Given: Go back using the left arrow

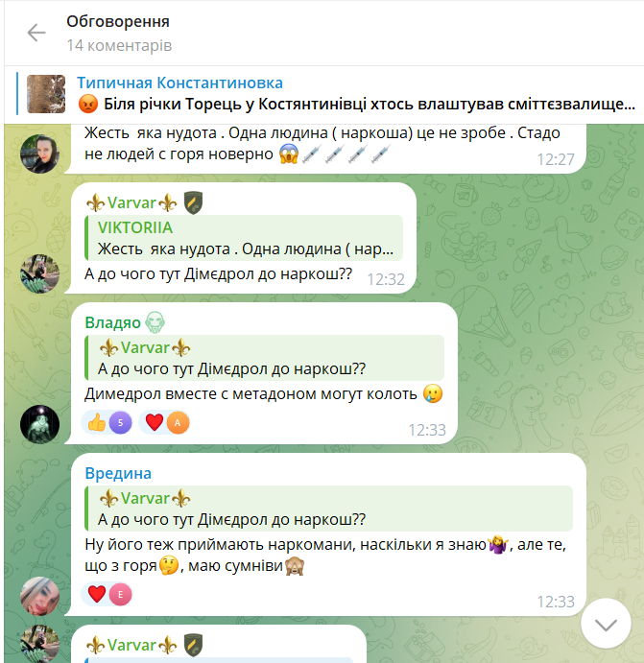Looking at the screenshot, I should point(36,33).
